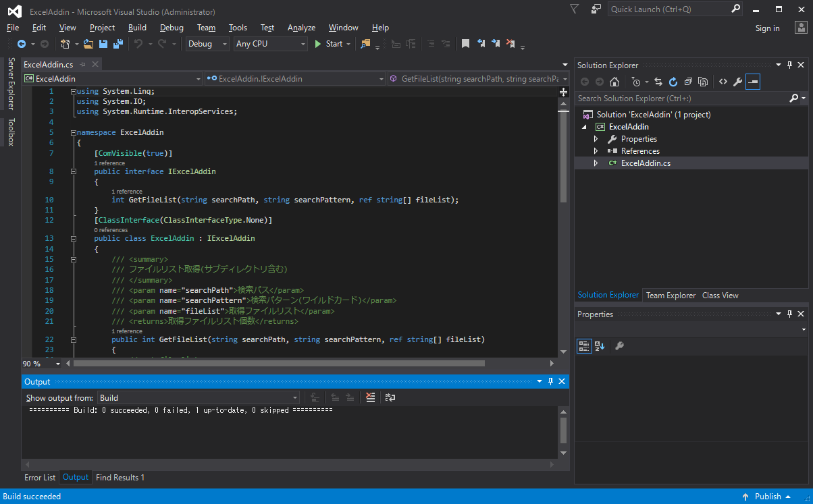
Task: Click the Show All Files icon
Action: [x=703, y=82]
